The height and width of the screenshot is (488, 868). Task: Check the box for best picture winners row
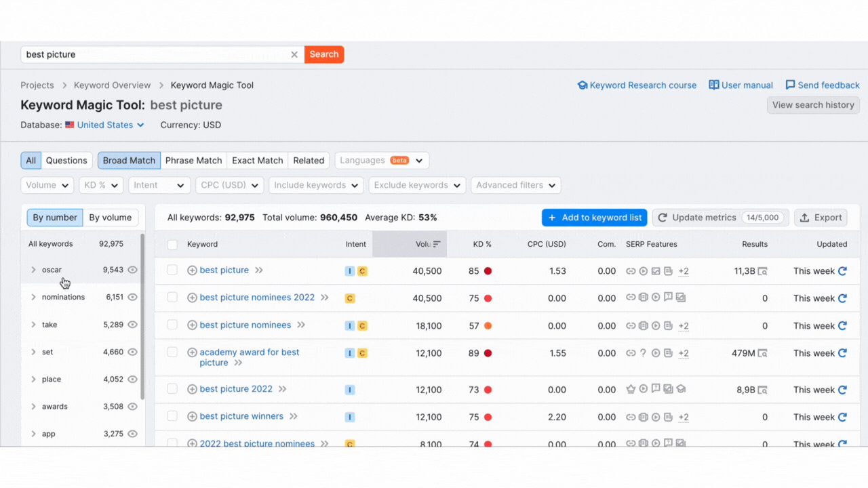tap(172, 416)
